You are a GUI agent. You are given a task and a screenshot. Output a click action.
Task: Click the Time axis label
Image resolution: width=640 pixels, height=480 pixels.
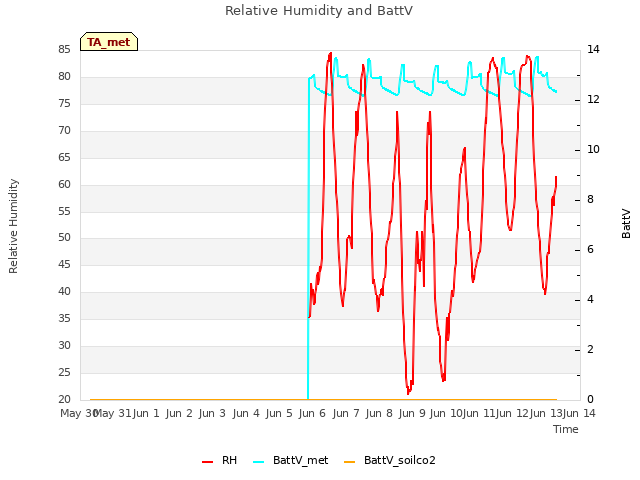click(x=566, y=429)
